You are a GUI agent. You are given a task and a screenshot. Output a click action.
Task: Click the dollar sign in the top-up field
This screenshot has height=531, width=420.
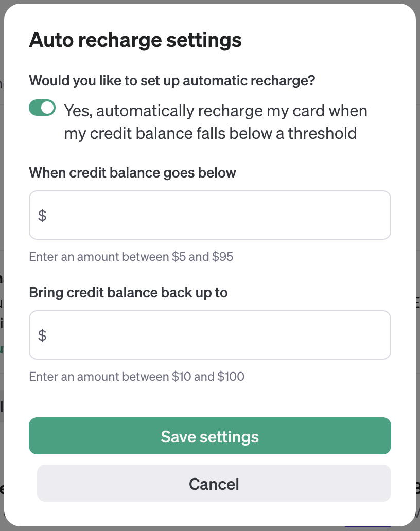coord(42,334)
